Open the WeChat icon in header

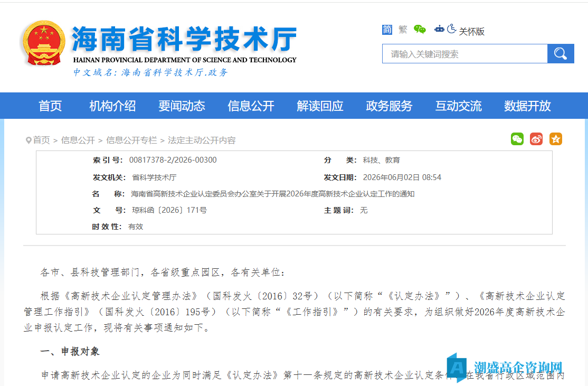pos(420,29)
